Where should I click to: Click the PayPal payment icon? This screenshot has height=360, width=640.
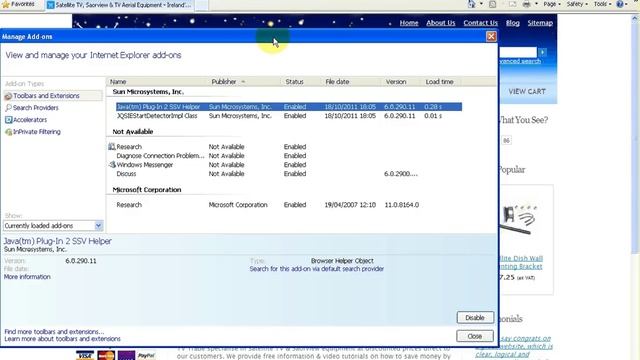146,356
